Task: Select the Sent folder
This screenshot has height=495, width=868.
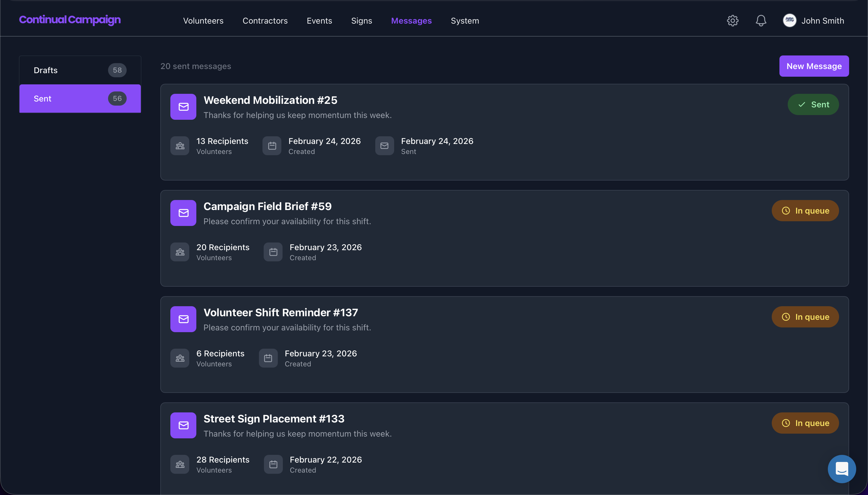Action: 80,99
